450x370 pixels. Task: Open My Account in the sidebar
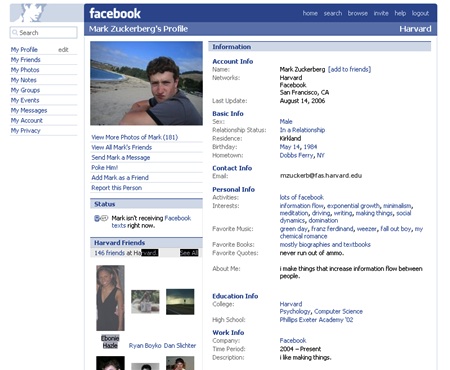coord(27,120)
